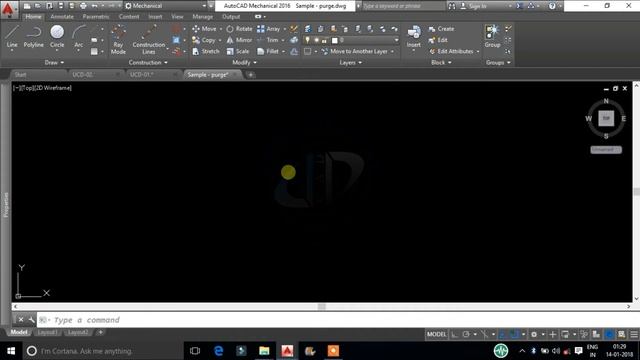Expand the Groups panel
Image resolution: width=640 pixels, height=360 pixels.
tap(498, 62)
